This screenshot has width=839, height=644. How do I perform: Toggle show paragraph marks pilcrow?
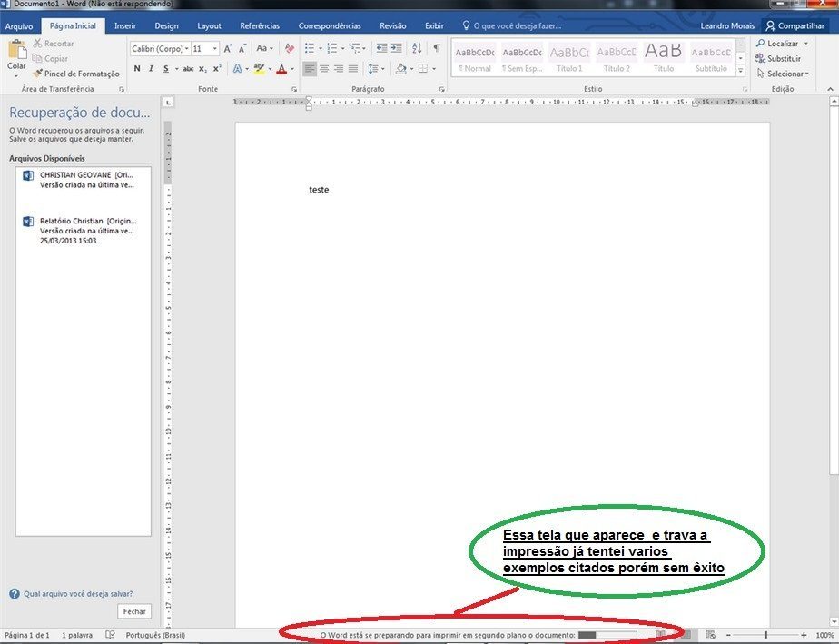(x=437, y=49)
